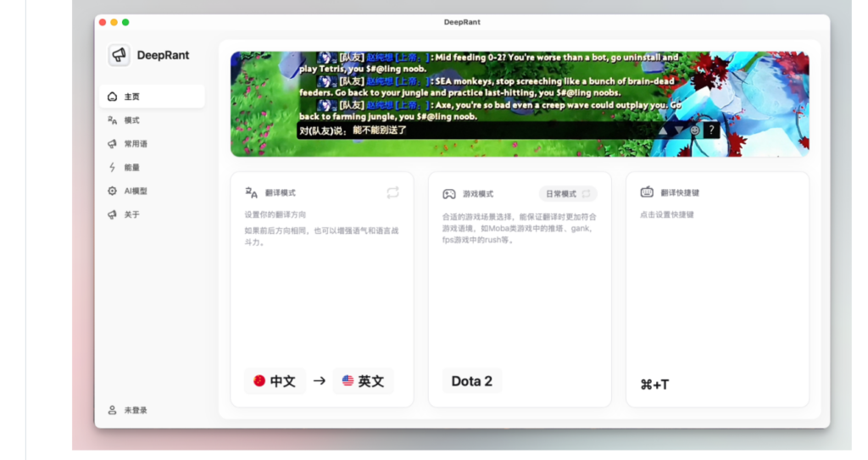Click the down triangle icon in banner chat
Viewport: 868px width, 460px height.
coord(679,130)
